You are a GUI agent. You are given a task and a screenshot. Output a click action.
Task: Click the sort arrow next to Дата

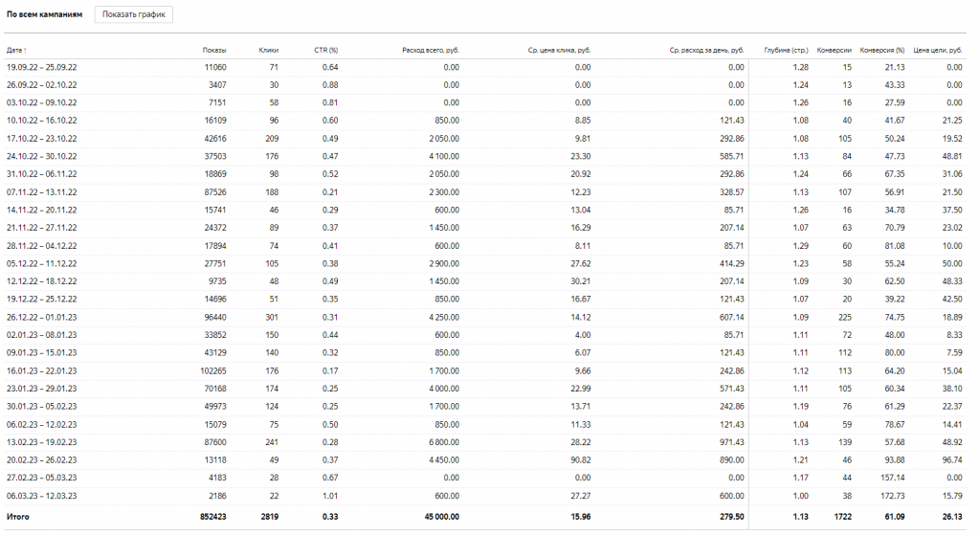tap(26, 50)
